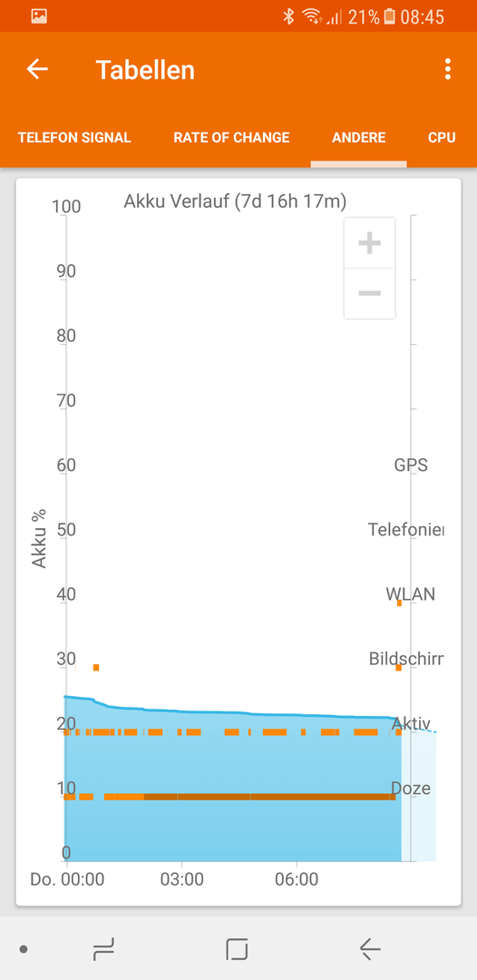
Task: Tap the Akku Verlauf chart title
Action: tap(236, 201)
